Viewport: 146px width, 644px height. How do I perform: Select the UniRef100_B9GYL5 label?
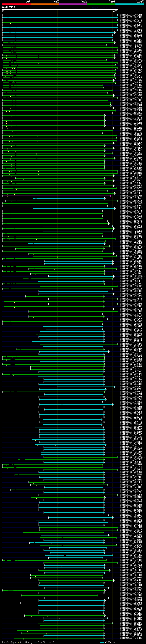(131, 113)
